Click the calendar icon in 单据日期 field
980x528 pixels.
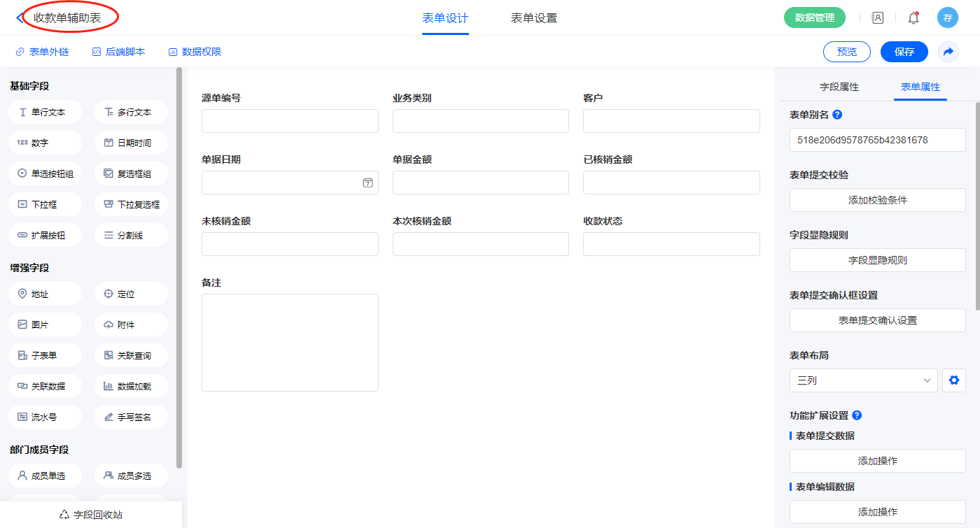click(367, 183)
